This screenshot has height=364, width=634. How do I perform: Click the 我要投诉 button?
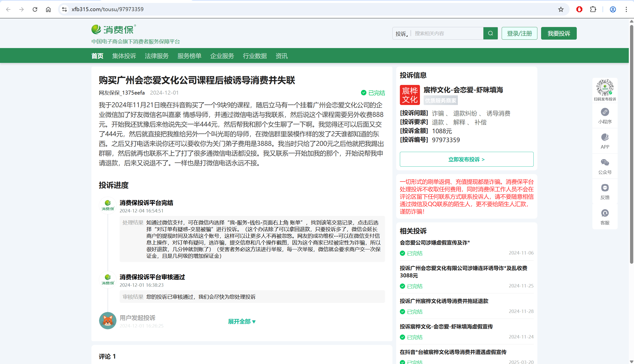(x=559, y=33)
